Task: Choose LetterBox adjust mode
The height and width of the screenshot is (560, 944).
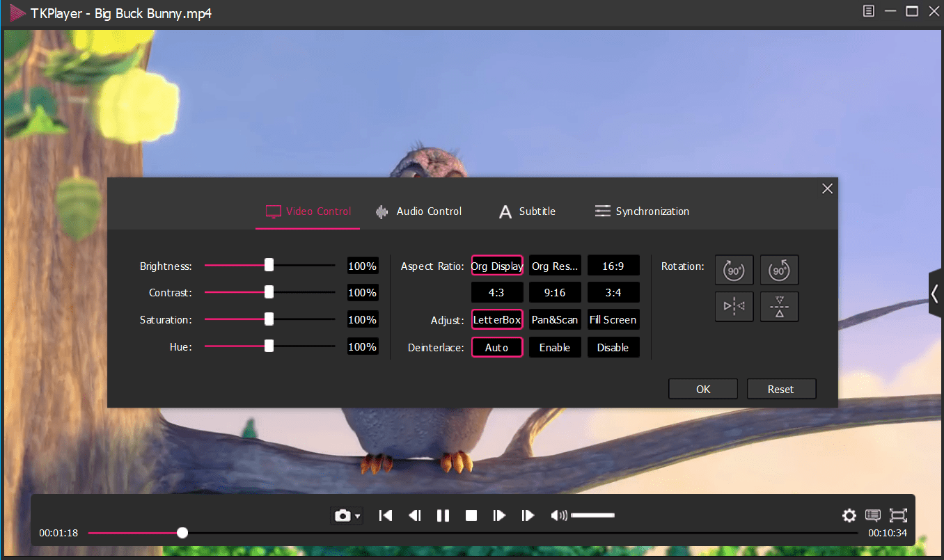Action: click(x=497, y=319)
